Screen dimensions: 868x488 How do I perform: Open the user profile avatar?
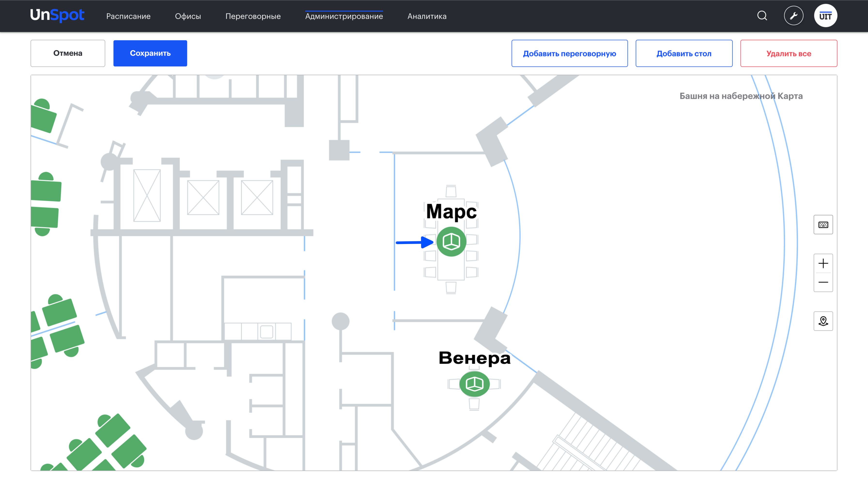click(825, 16)
